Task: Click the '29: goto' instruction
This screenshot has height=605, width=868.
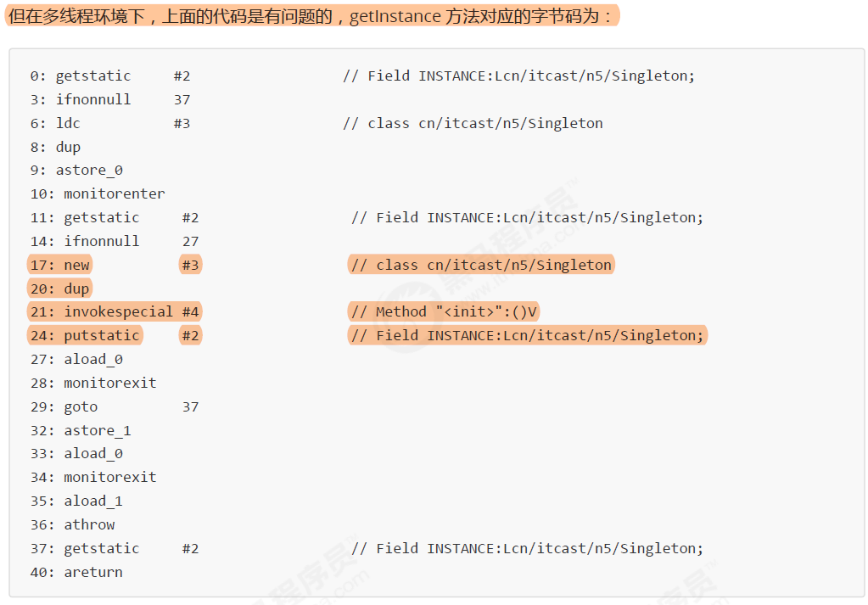Action: point(64,406)
